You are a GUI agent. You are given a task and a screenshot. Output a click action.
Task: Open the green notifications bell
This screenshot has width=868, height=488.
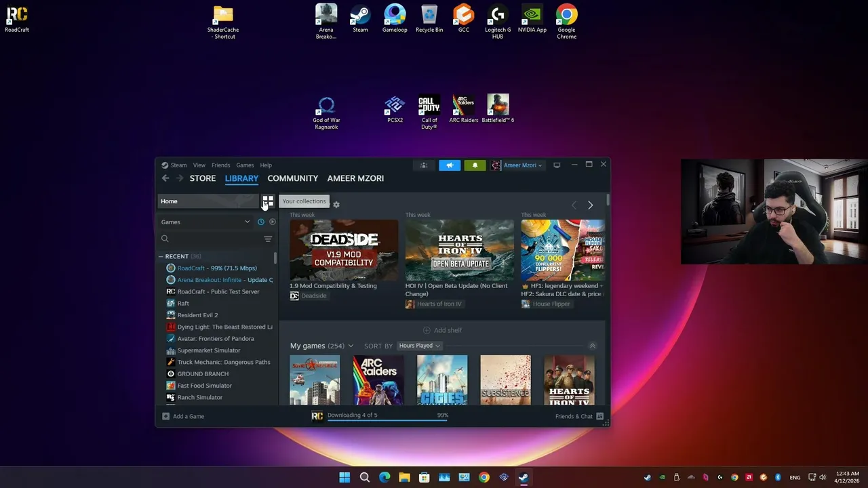475,165
